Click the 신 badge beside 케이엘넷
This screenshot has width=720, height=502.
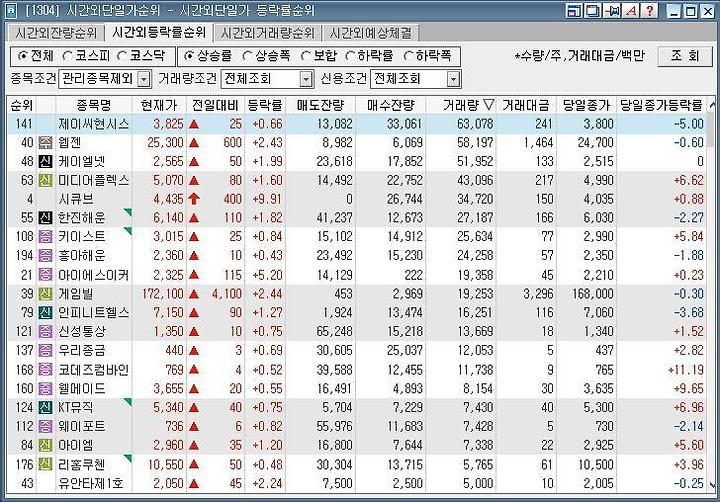45,161
